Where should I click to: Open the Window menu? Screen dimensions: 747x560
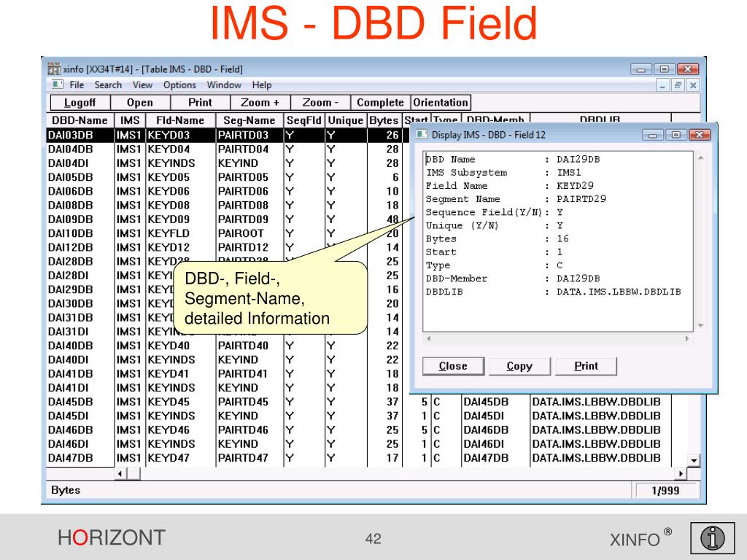pyautogui.click(x=224, y=85)
